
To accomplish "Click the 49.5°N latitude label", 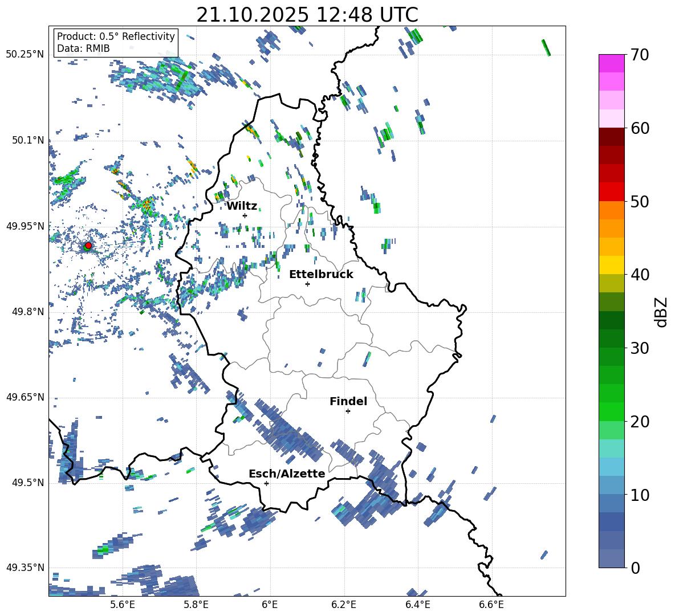I will (x=28, y=483).
